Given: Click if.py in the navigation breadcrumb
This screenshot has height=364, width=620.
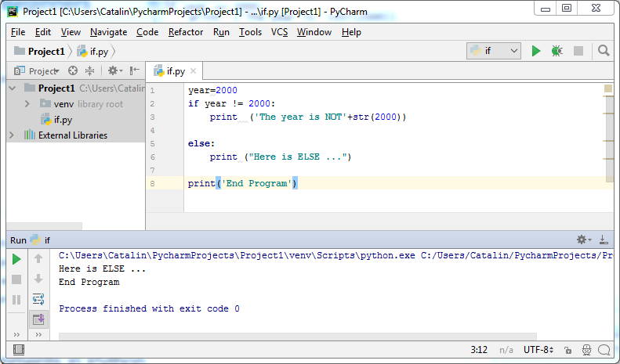Looking at the screenshot, I should tap(99, 52).
